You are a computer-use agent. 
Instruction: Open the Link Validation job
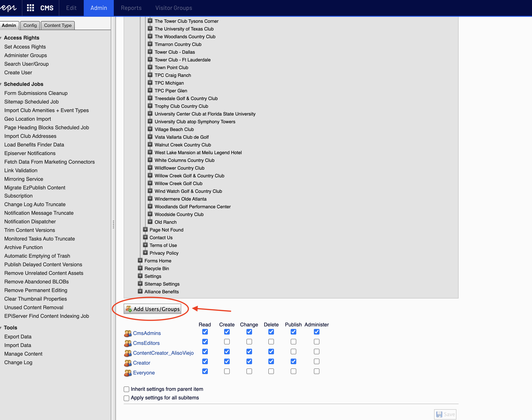click(x=21, y=170)
